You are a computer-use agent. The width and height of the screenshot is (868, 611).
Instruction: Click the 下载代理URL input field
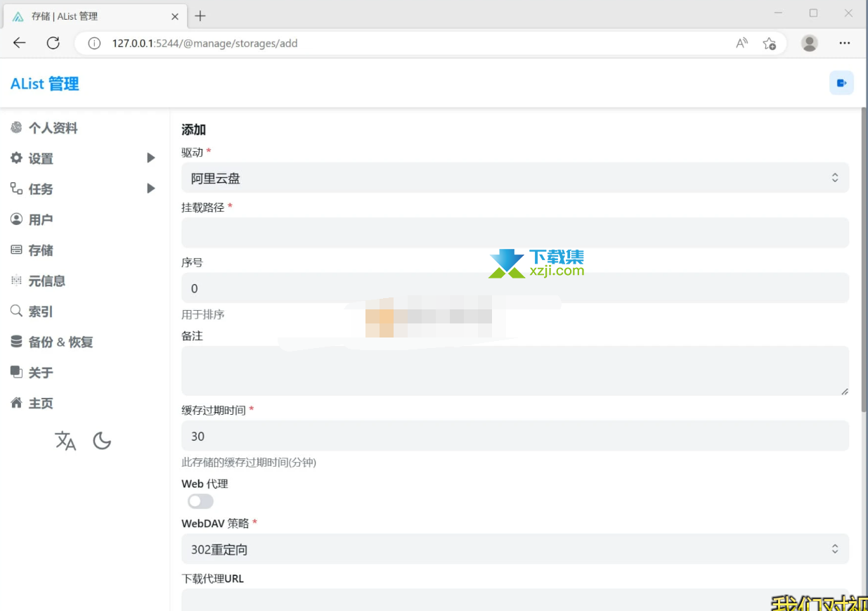coord(515,600)
